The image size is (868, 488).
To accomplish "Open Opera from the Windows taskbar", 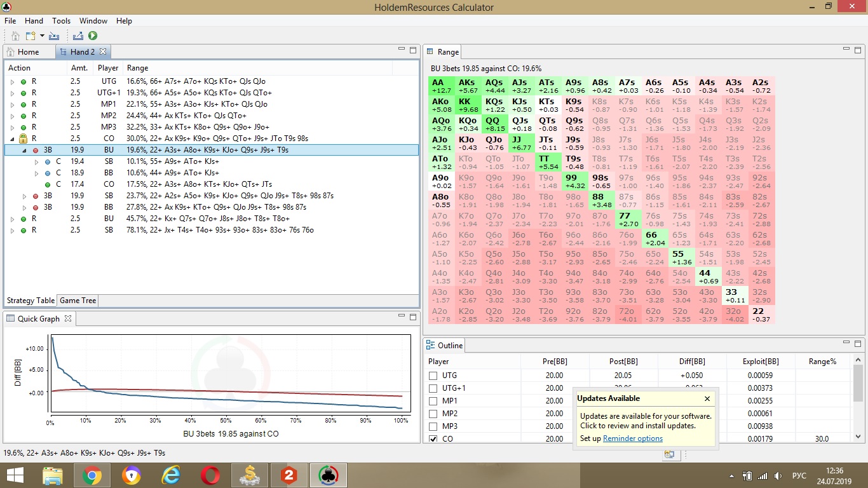I will [210, 475].
